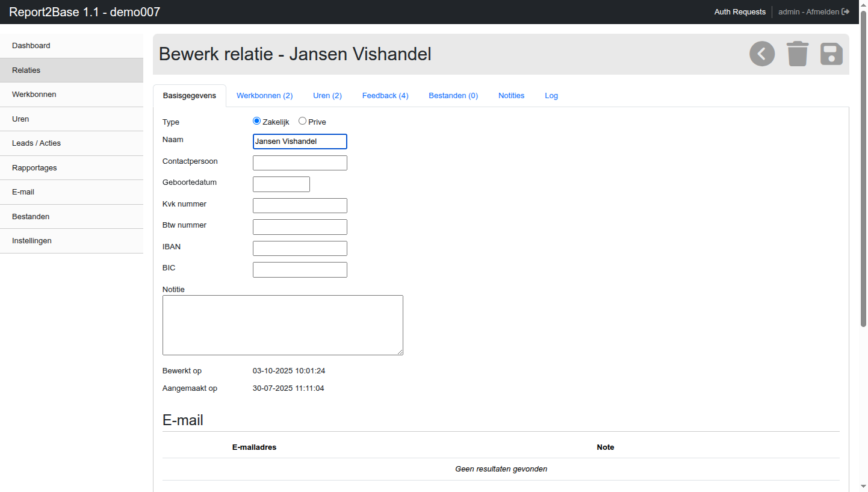Click the floppy disk save icon
This screenshot has width=868, height=492.
(831, 54)
